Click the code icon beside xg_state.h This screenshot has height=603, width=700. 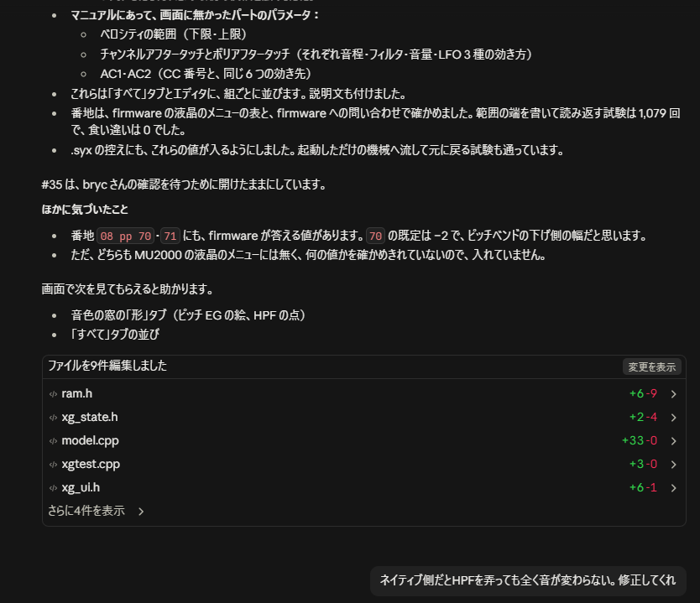coord(53,418)
